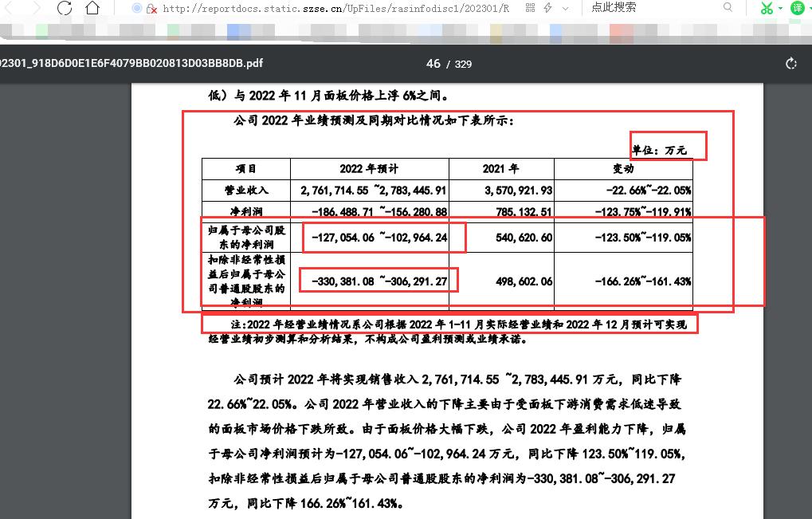Click the page number field showing 46

point(433,64)
